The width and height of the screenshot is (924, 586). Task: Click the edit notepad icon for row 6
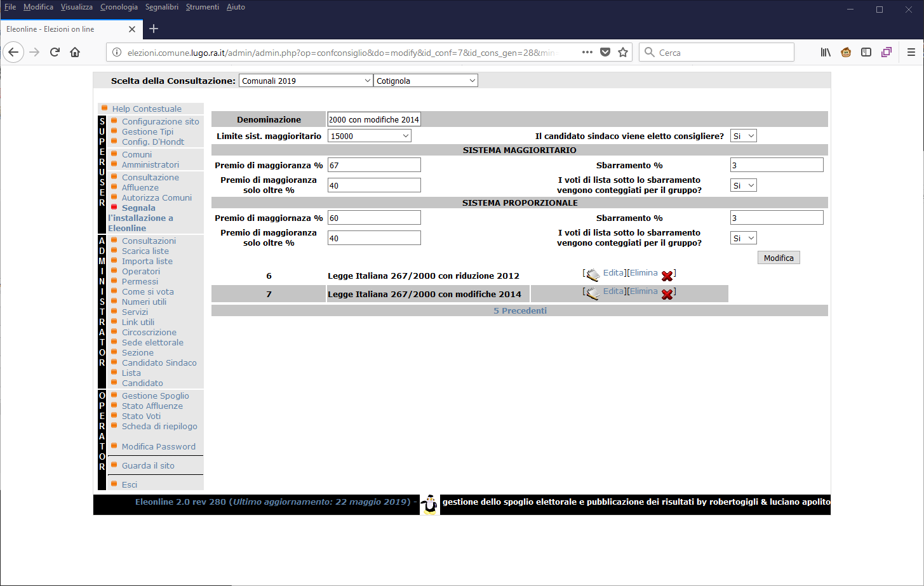pyautogui.click(x=593, y=275)
